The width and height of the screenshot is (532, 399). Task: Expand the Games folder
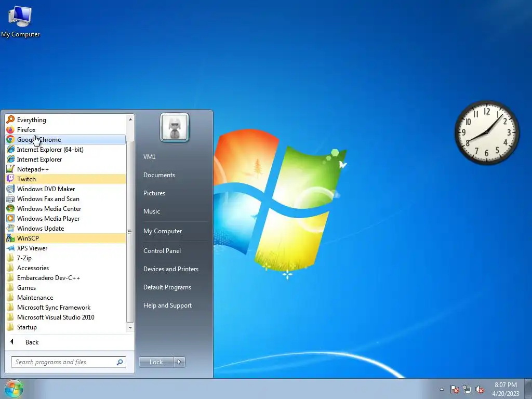(x=65, y=287)
